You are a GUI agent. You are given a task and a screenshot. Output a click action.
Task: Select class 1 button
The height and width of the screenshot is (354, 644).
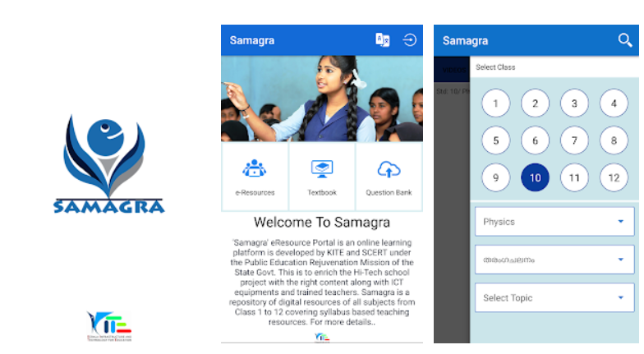click(x=496, y=103)
